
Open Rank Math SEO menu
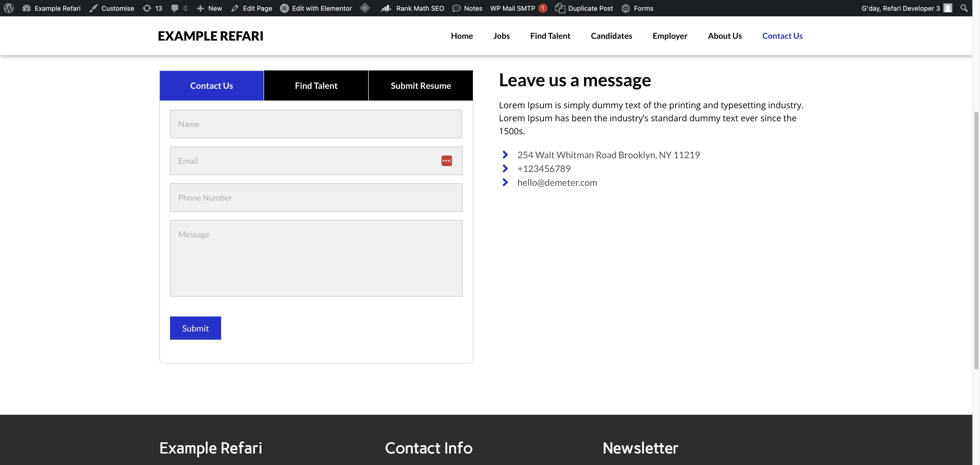point(412,8)
